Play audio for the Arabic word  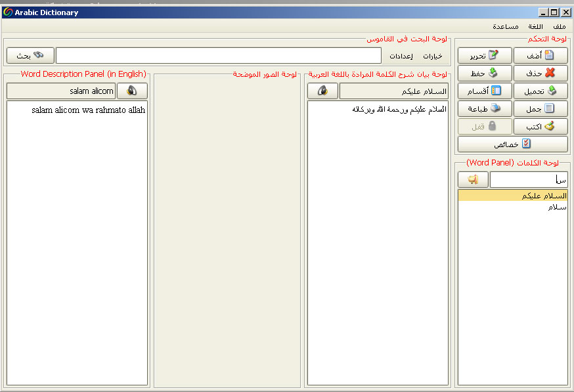(x=322, y=91)
